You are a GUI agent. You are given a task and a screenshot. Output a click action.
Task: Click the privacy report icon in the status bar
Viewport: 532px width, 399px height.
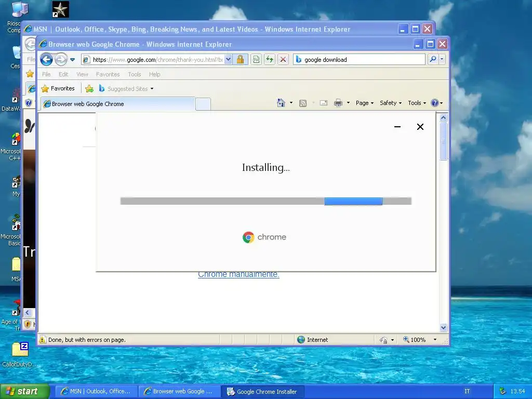coord(383,340)
